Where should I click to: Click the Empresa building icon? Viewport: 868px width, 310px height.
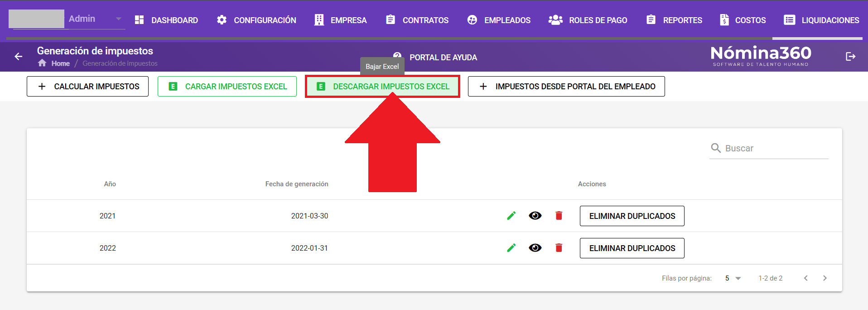coord(319,20)
